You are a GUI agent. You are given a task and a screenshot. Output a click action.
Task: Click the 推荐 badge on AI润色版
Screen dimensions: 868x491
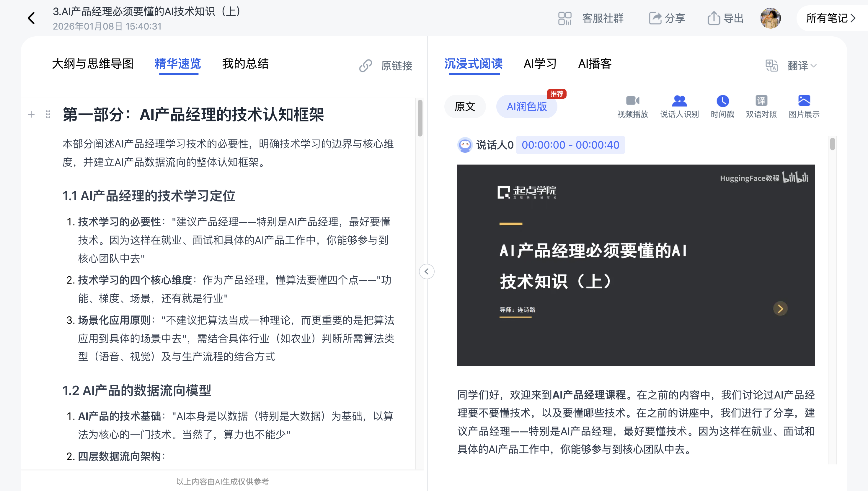(557, 93)
